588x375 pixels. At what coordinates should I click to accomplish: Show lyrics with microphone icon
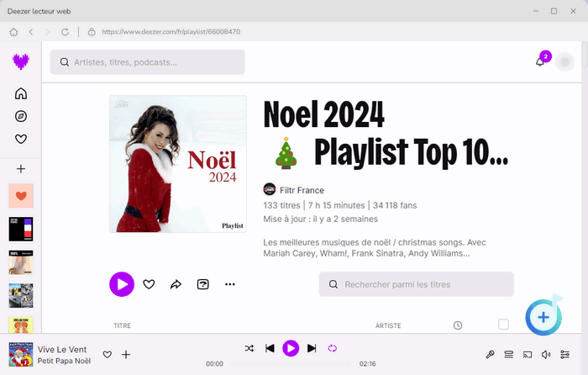point(490,354)
